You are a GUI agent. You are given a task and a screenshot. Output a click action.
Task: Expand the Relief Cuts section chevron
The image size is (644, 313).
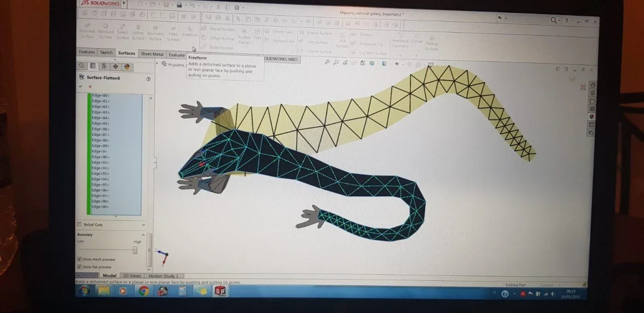(144, 224)
